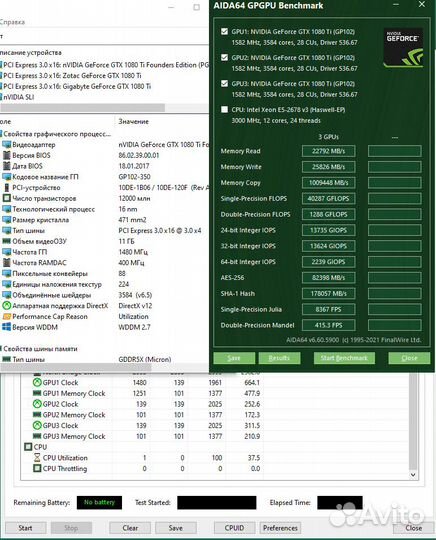Click the Объединённые шейдеры icon
This screenshot has height=540, width=436.
click(x=7, y=295)
